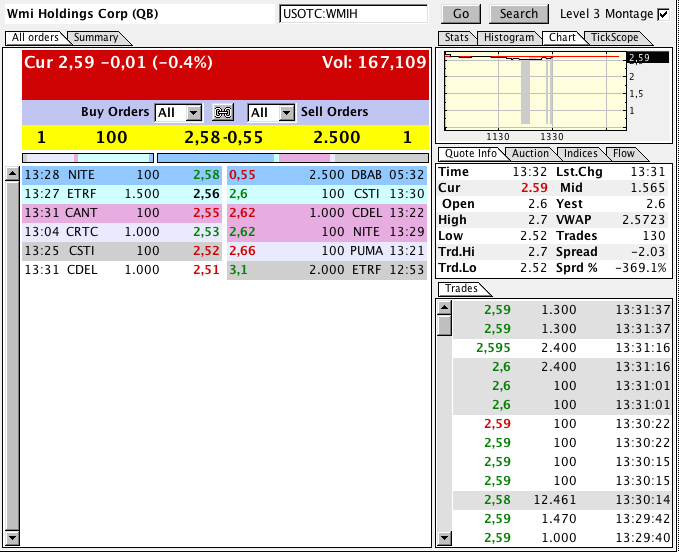679x552 pixels.
Task: Show the Indices tab
Action: click(581, 154)
